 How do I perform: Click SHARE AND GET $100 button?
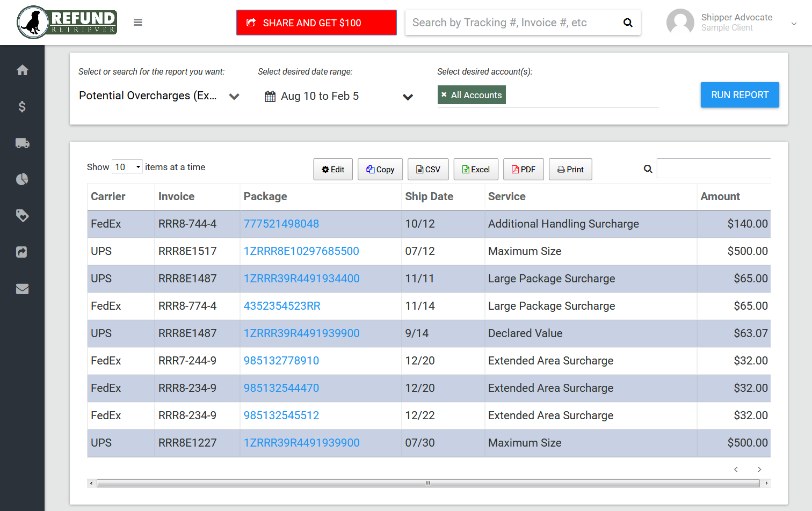click(316, 23)
